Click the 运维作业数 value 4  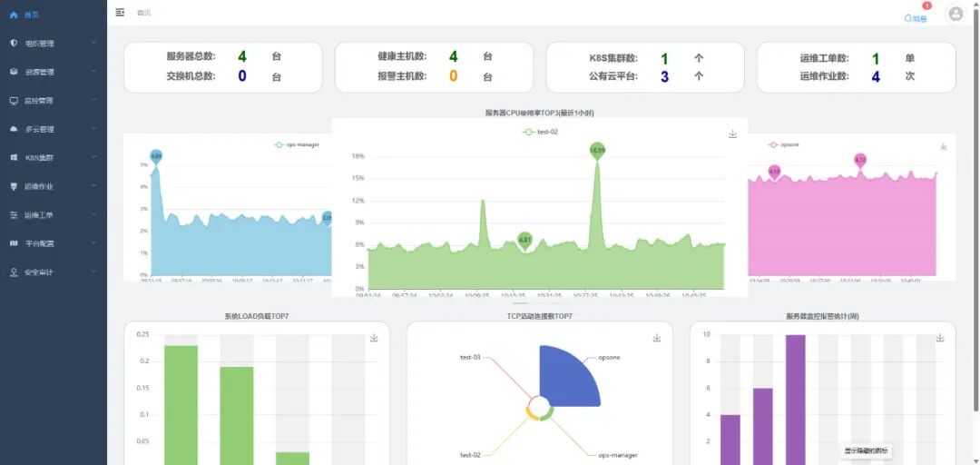point(877,77)
